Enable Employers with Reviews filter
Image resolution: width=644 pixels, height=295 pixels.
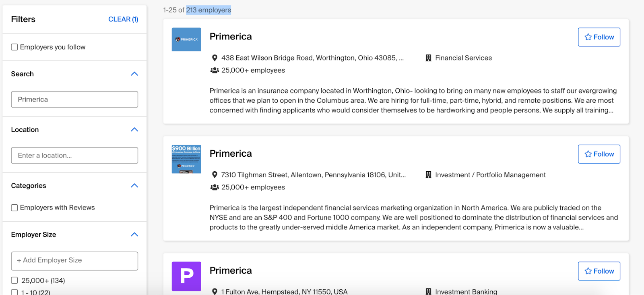[x=14, y=208]
